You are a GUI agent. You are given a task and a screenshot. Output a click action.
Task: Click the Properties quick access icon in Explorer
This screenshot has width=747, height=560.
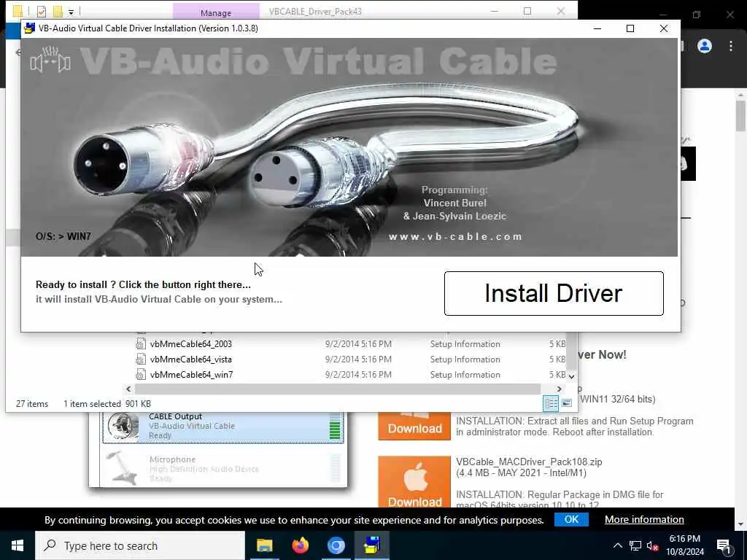(42, 11)
